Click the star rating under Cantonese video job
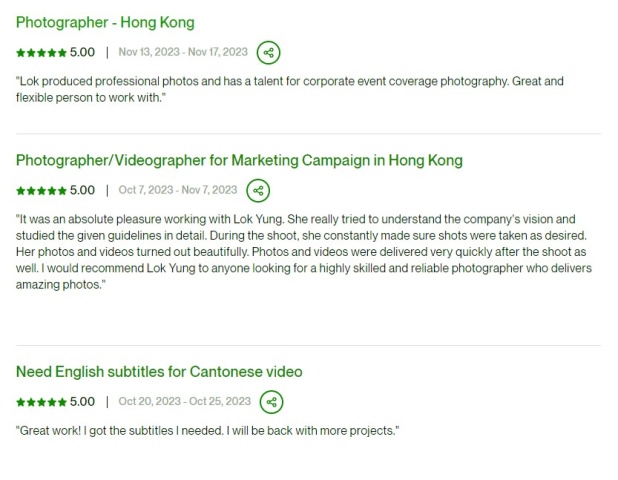Viewport: 618px width, 480px height. 41,402
